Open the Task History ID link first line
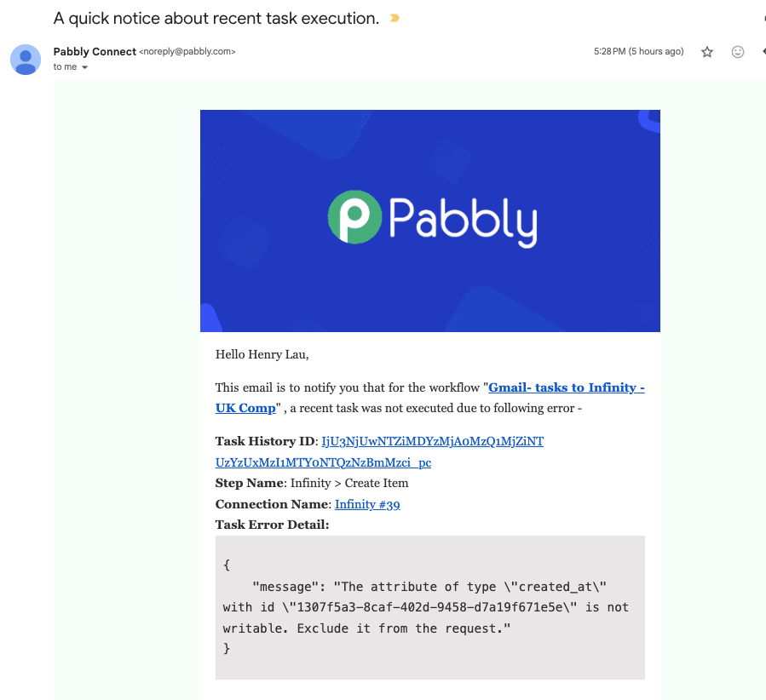766x700 pixels. click(432, 441)
